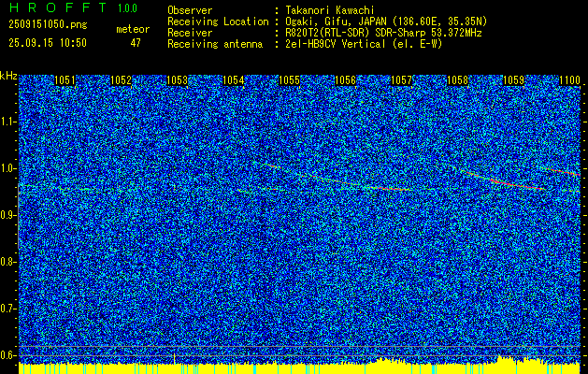588x374 pixels.
Task: Click the Receiver label
Action: [190, 33]
